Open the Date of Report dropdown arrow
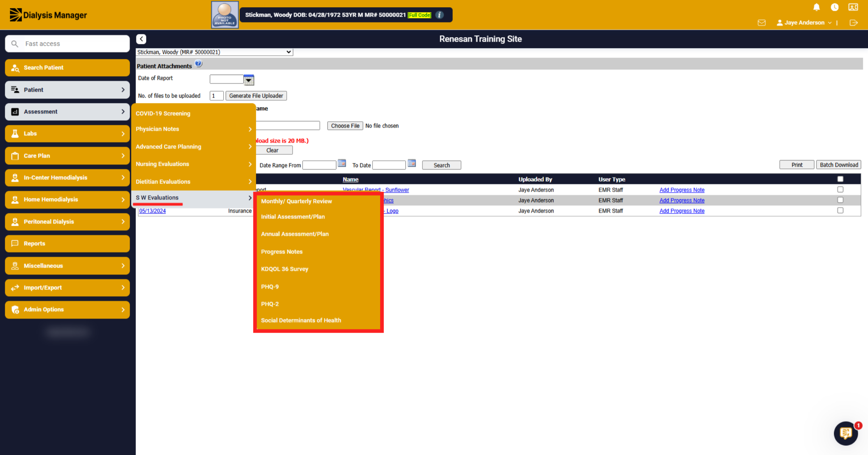 tap(249, 80)
